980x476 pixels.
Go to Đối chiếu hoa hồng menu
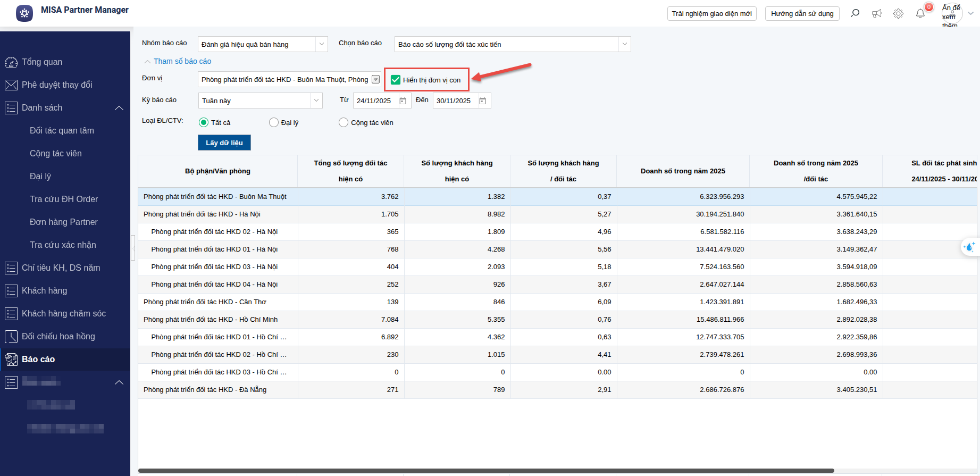(58, 337)
